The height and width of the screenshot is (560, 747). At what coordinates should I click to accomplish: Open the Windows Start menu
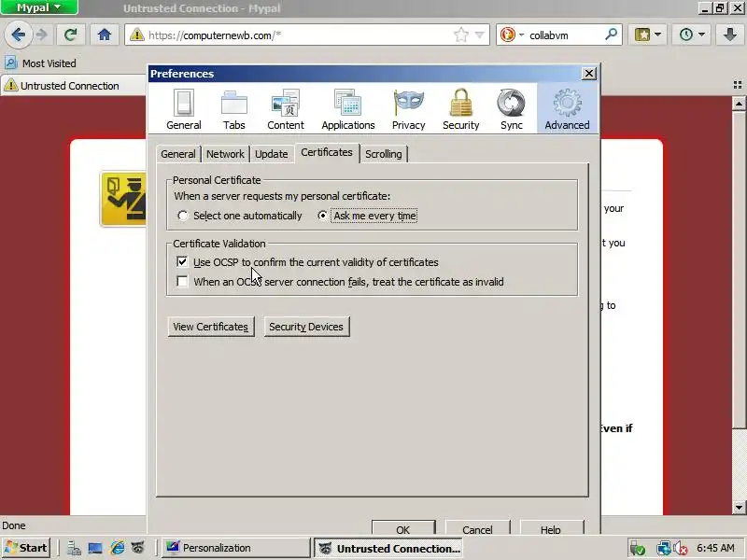tap(27, 548)
